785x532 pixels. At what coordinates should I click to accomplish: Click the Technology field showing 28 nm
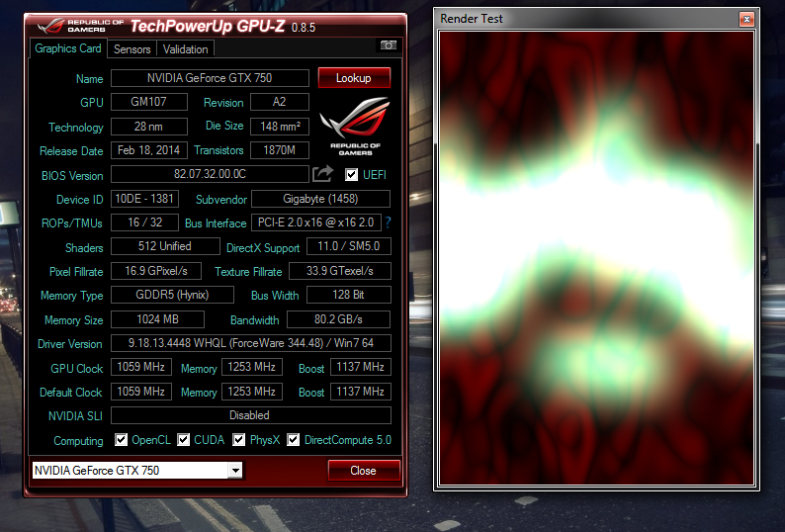point(149,127)
